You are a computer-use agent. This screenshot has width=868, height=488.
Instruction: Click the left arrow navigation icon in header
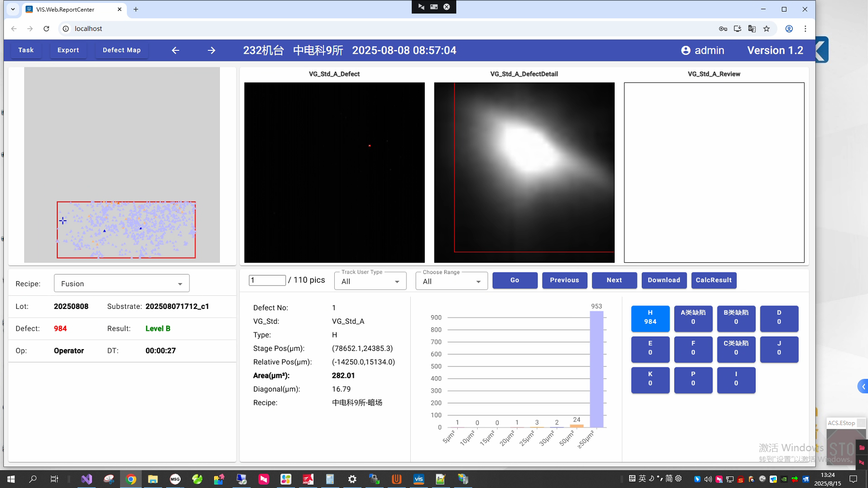175,50
